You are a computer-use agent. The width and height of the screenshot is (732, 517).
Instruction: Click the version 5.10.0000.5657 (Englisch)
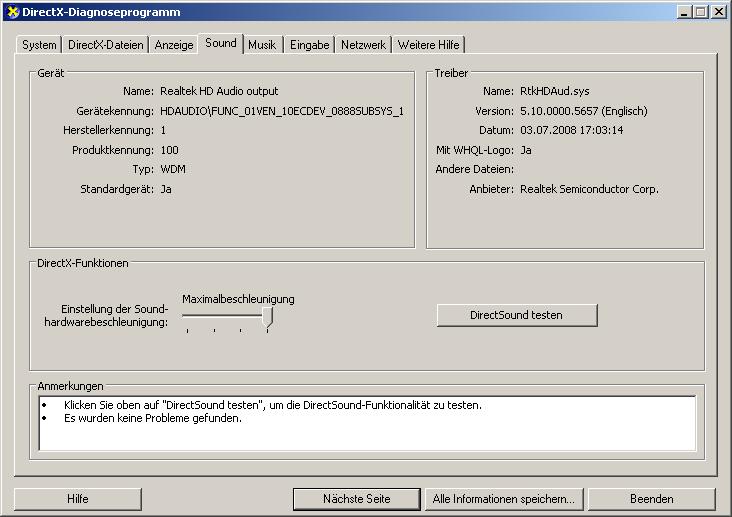584,111
